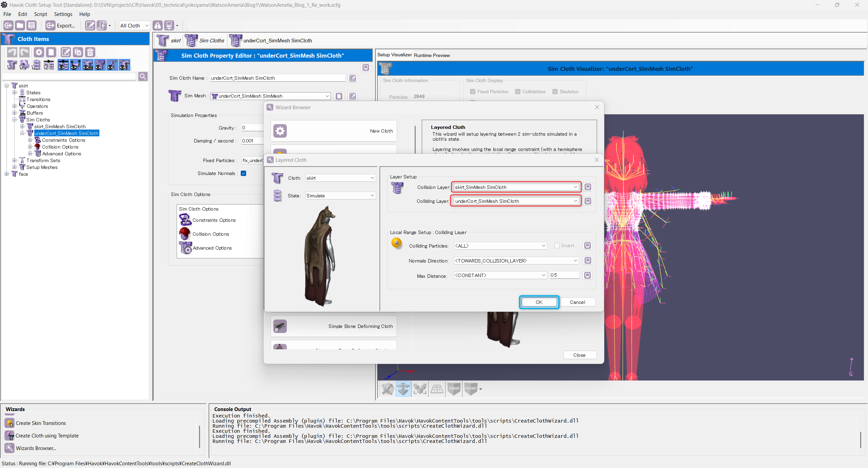868x468 pixels.
Task: Click the cloth filter shirt icon
Action: 12,65
